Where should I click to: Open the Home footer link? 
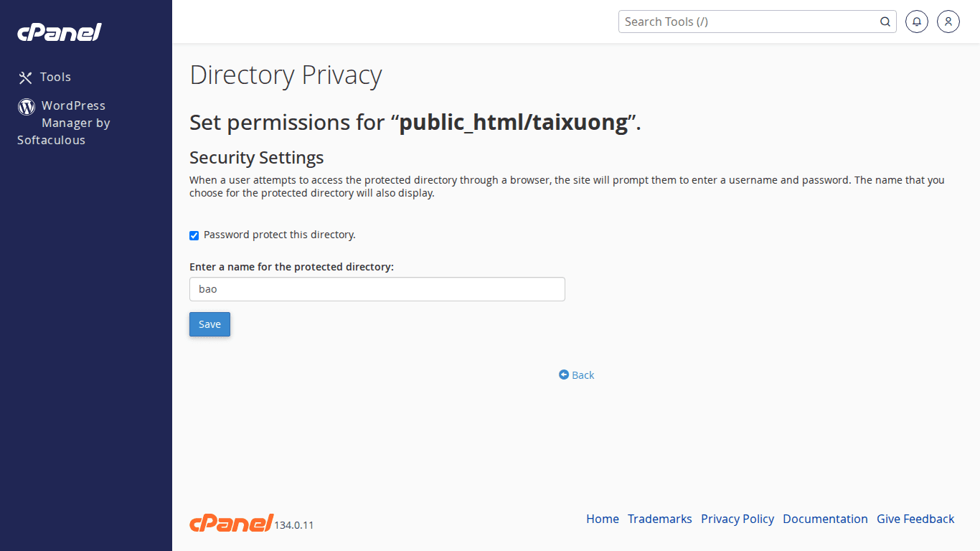[x=602, y=519]
